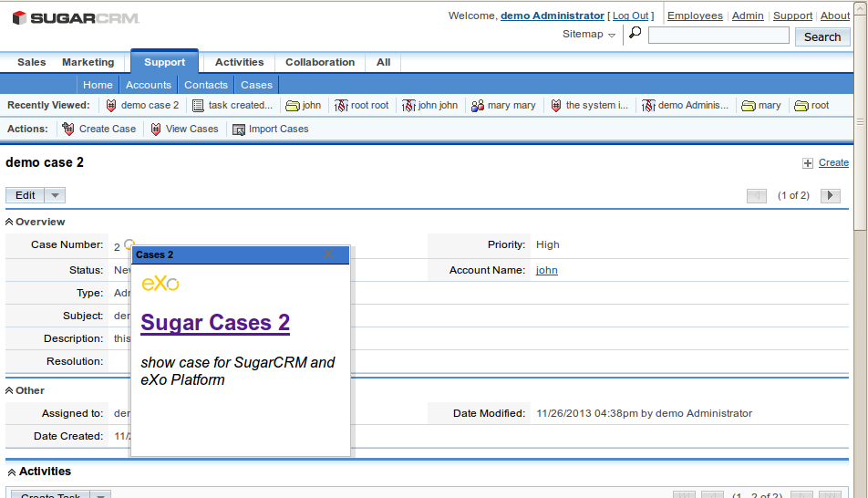Click the eXo logo in popup
The width and height of the screenshot is (868, 498).
pos(160,284)
